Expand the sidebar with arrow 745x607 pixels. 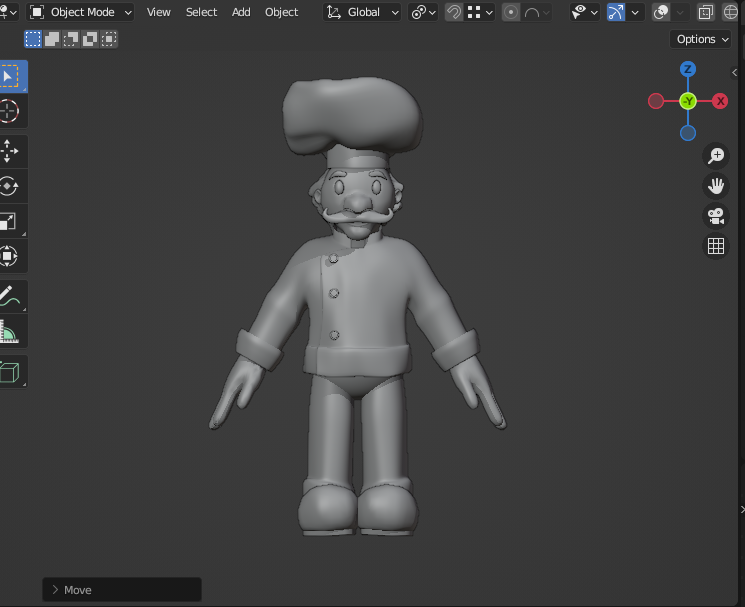pyautogui.click(x=735, y=72)
